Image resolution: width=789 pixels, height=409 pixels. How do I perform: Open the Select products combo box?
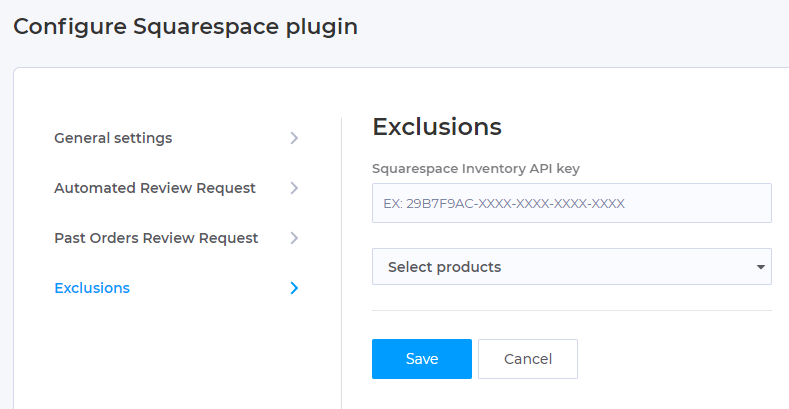click(x=572, y=267)
